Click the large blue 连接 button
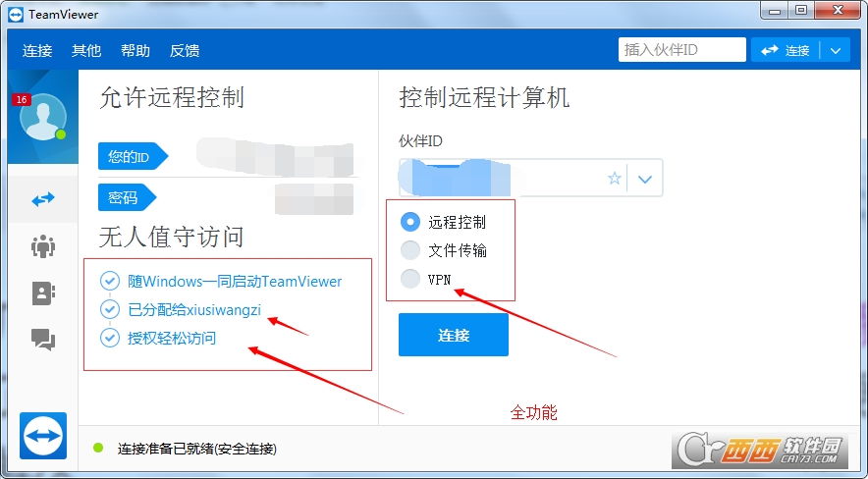The image size is (868, 479). [x=454, y=335]
